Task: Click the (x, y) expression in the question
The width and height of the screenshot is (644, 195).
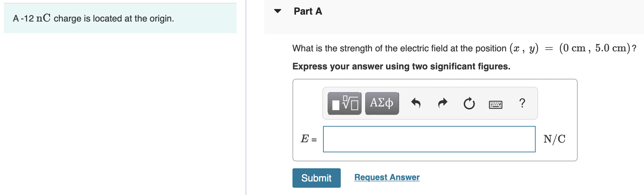Action: click(524, 48)
